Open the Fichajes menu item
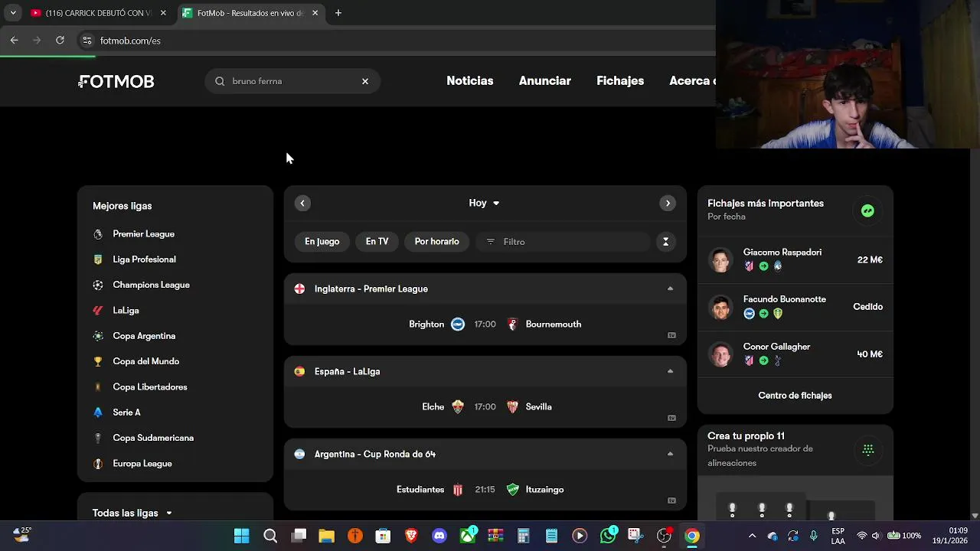The height and width of the screenshot is (551, 980). tap(620, 81)
